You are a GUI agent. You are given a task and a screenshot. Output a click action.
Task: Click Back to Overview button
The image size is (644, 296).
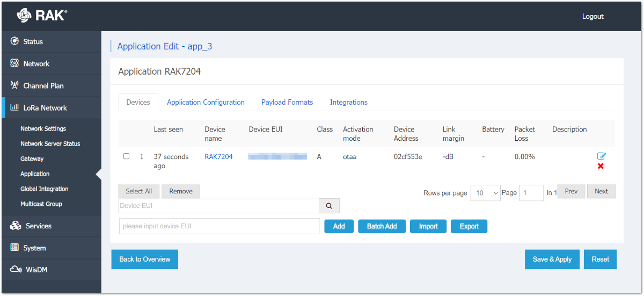(144, 259)
